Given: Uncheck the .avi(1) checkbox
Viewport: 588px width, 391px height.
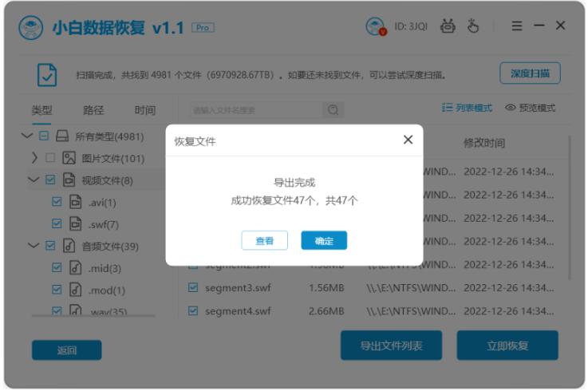Looking at the screenshot, I should [57, 202].
